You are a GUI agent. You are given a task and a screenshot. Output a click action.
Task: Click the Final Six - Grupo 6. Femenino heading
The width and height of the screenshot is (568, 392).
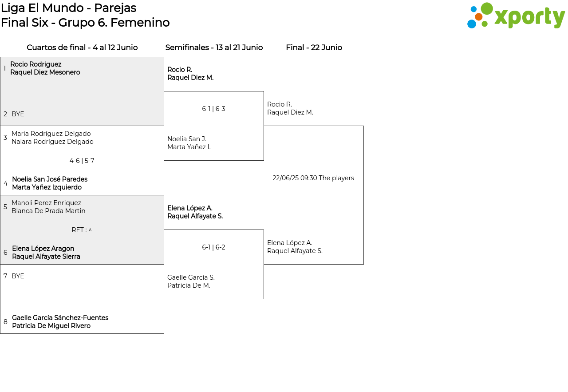(x=85, y=23)
